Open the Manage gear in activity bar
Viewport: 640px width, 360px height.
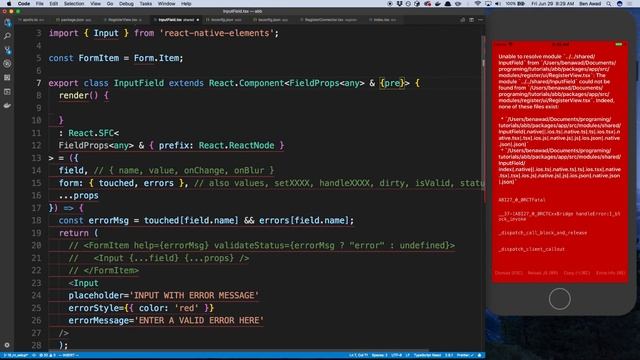(7, 345)
